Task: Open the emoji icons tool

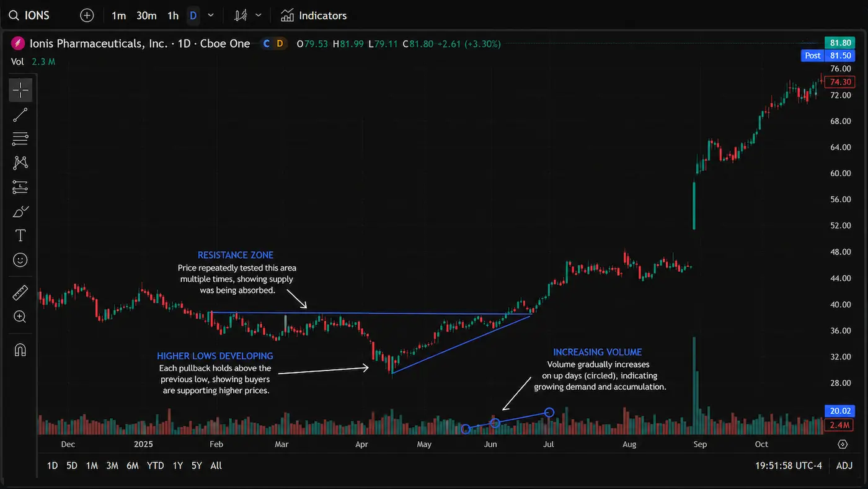Action: point(20,260)
